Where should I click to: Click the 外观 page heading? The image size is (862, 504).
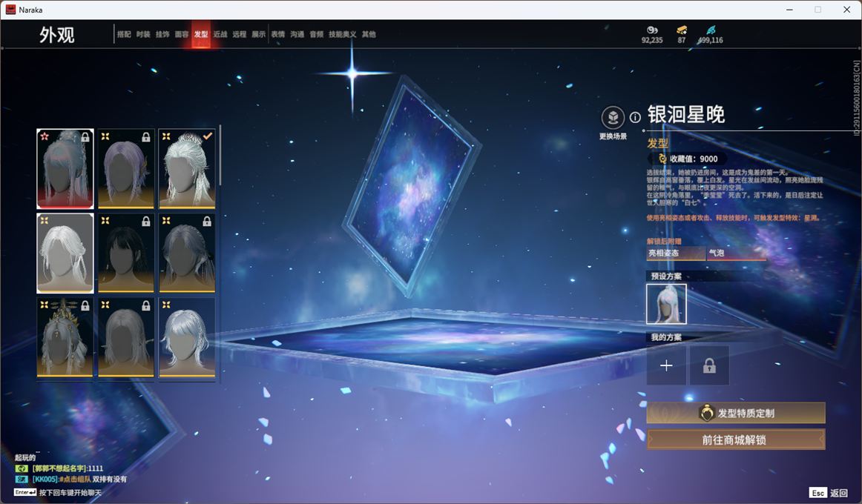click(x=56, y=35)
